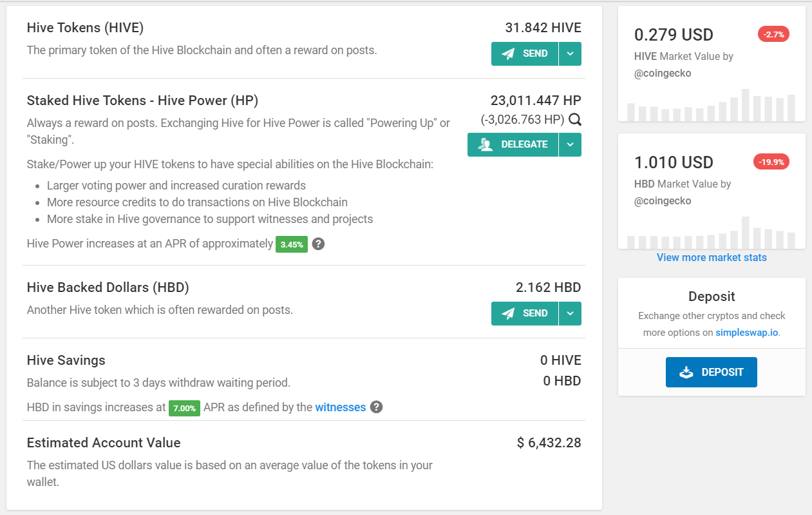This screenshot has width=812, height=515.
Task: Click the people icon on Delegate button
Action: 485,145
